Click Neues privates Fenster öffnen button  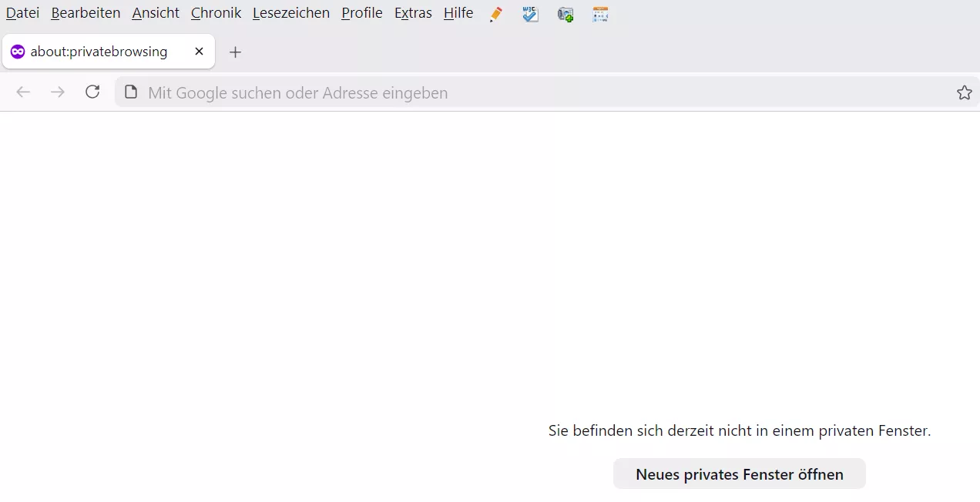pyautogui.click(x=740, y=474)
